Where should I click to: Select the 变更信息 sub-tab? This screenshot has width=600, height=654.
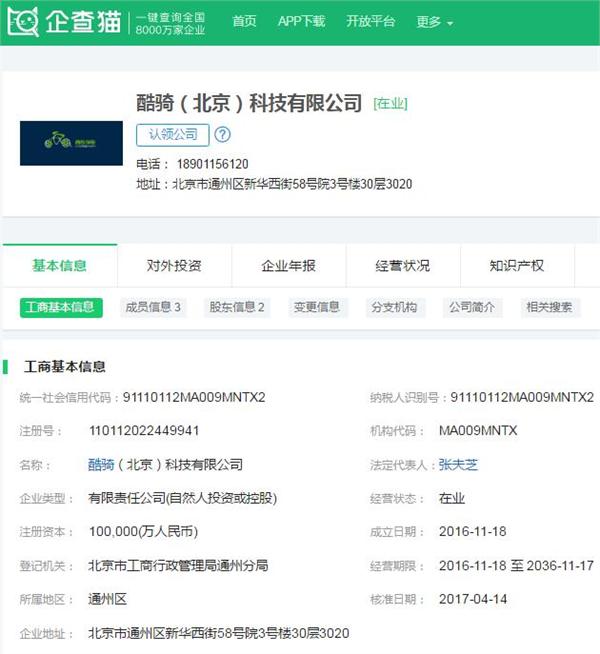[x=317, y=308]
